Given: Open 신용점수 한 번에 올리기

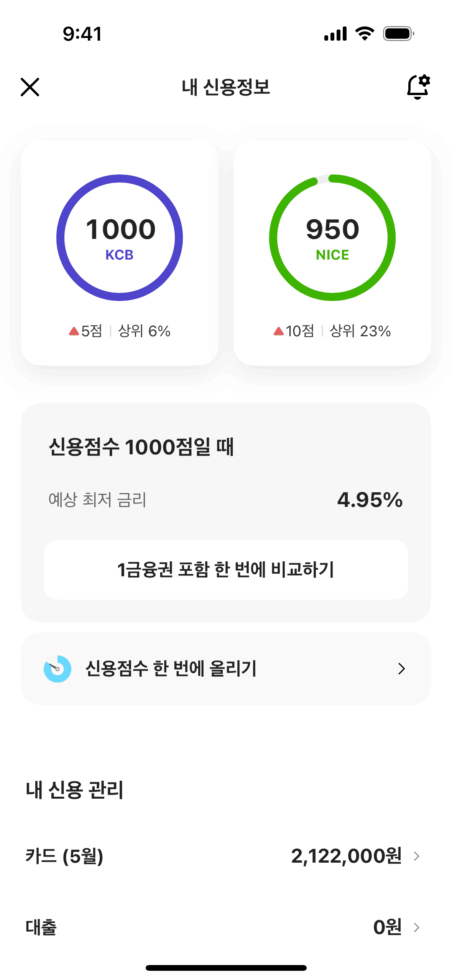Looking at the screenshot, I should 171,669.
